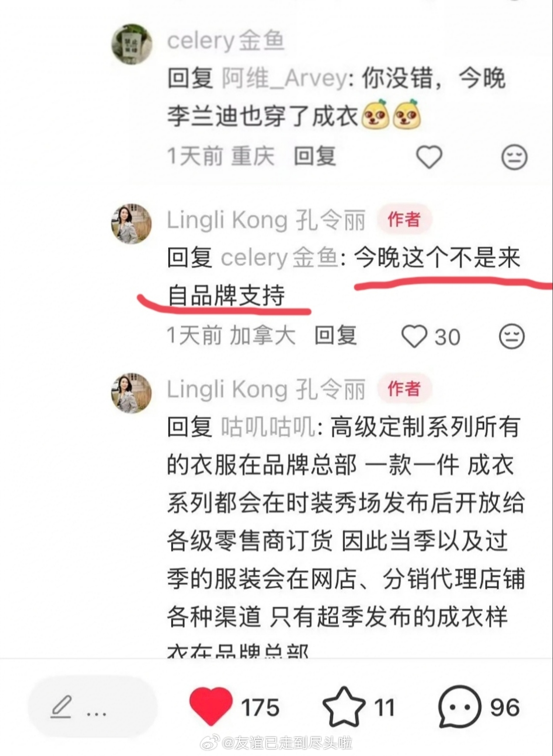Tap dislike face icon on Lingli Kong's reply
This screenshot has width=553, height=756.
pyautogui.click(x=512, y=336)
